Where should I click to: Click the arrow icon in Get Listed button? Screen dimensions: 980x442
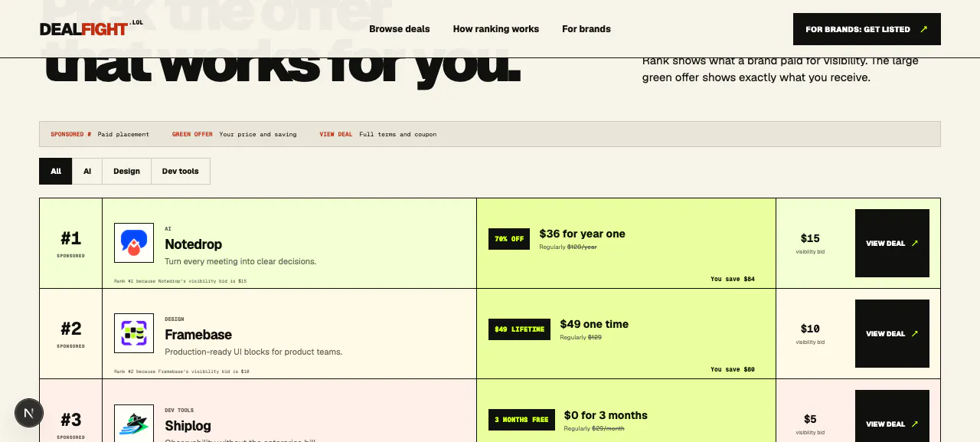pos(924,29)
